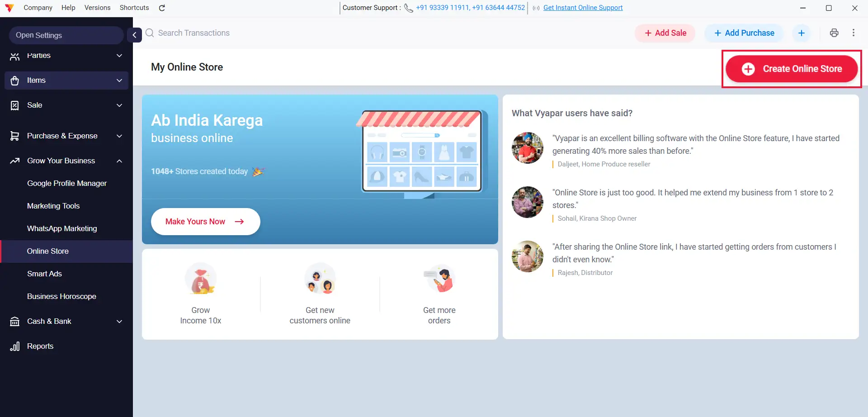Expand the Cash & Bank chevron
This screenshot has width=868, height=417.
point(119,322)
